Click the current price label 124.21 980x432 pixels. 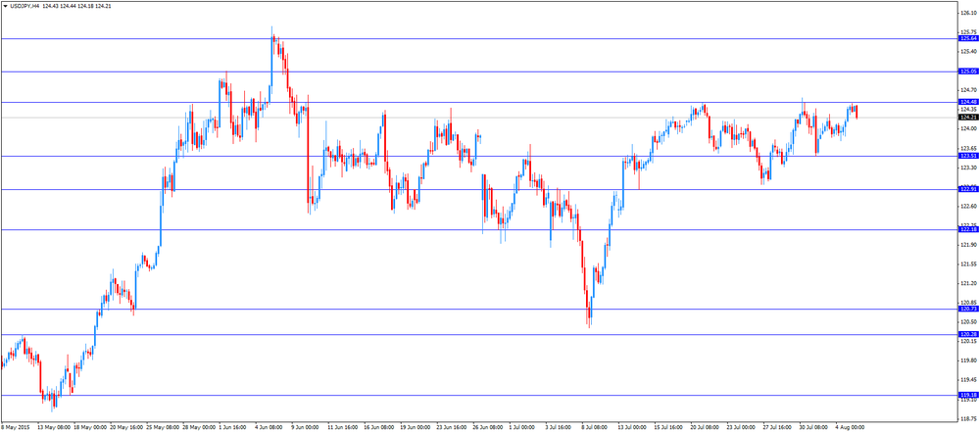pos(967,117)
